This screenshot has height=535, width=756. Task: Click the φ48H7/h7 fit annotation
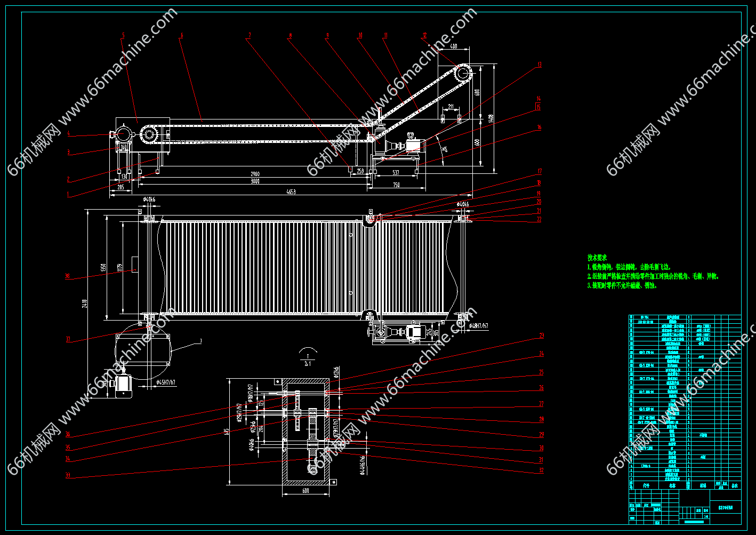pyautogui.click(x=477, y=325)
